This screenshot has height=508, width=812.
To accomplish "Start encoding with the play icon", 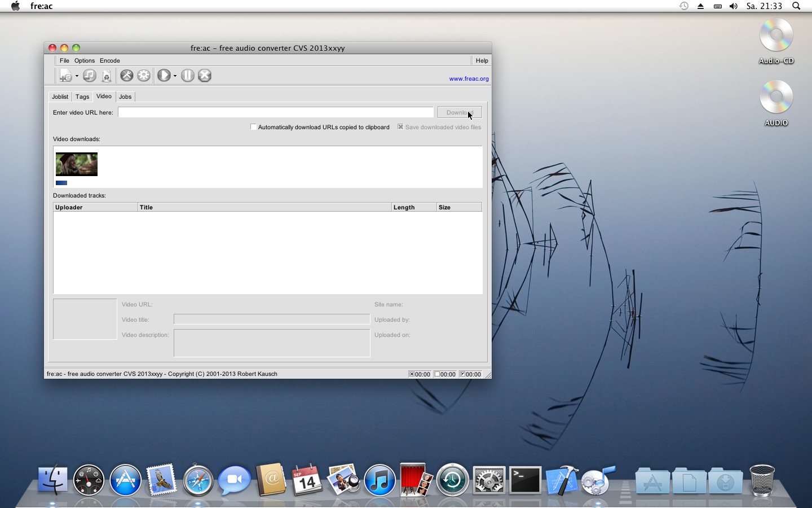I will tap(164, 76).
